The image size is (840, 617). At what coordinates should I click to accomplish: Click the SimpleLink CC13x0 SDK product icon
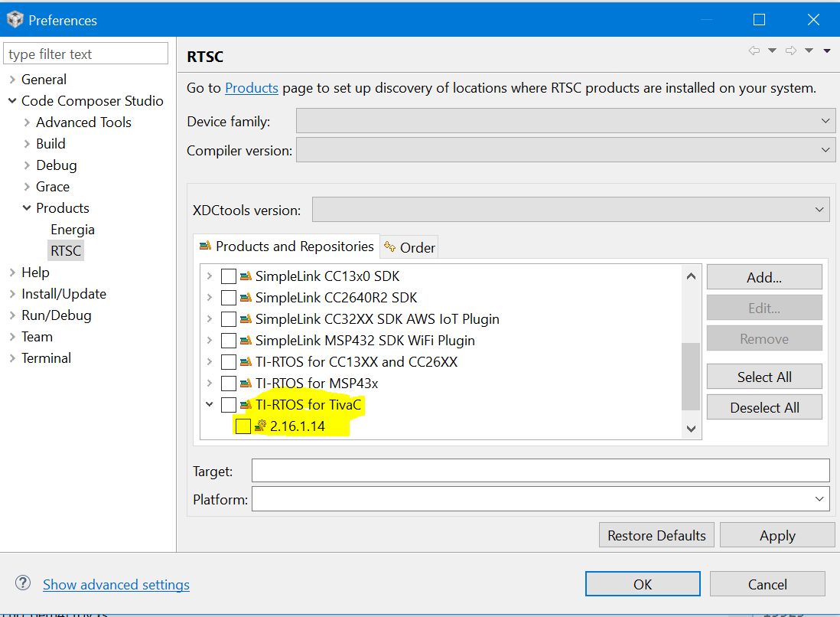pyautogui.click(x=246, y=276)
